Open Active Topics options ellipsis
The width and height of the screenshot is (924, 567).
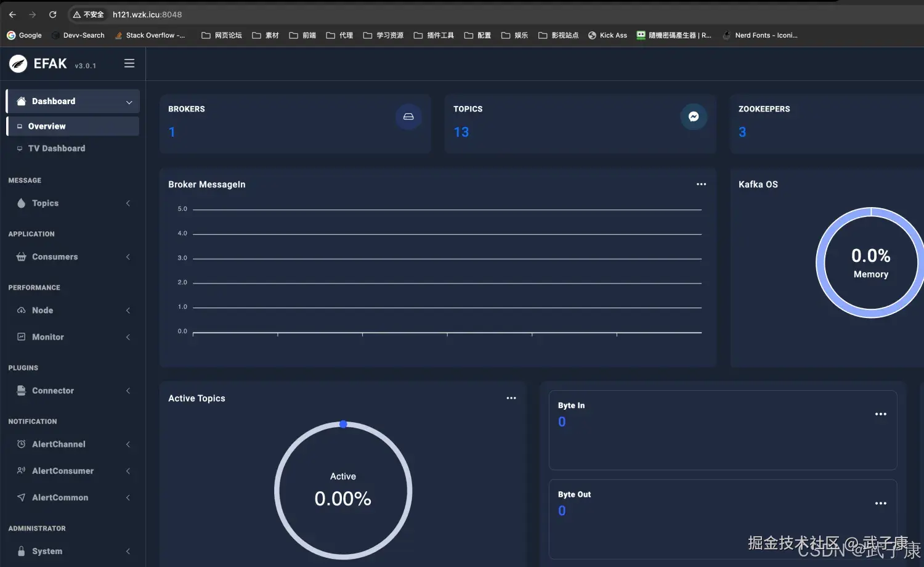pos(511,398)
